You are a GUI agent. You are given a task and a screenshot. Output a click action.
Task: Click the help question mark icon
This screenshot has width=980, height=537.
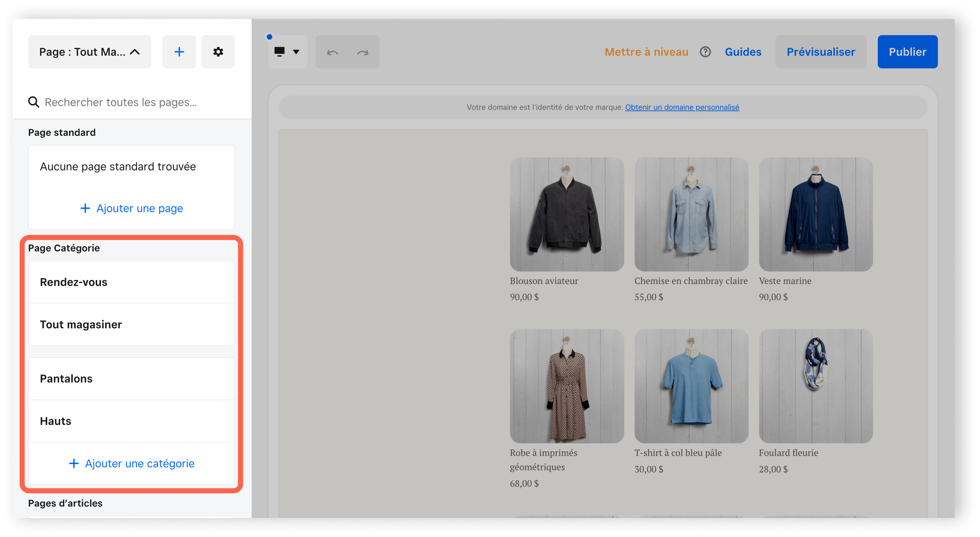[x=705, y=52]
